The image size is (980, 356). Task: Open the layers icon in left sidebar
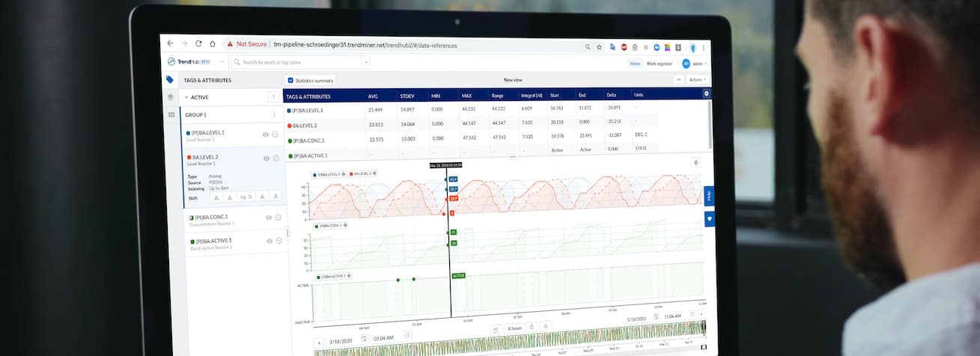click(x=171, y=97)
